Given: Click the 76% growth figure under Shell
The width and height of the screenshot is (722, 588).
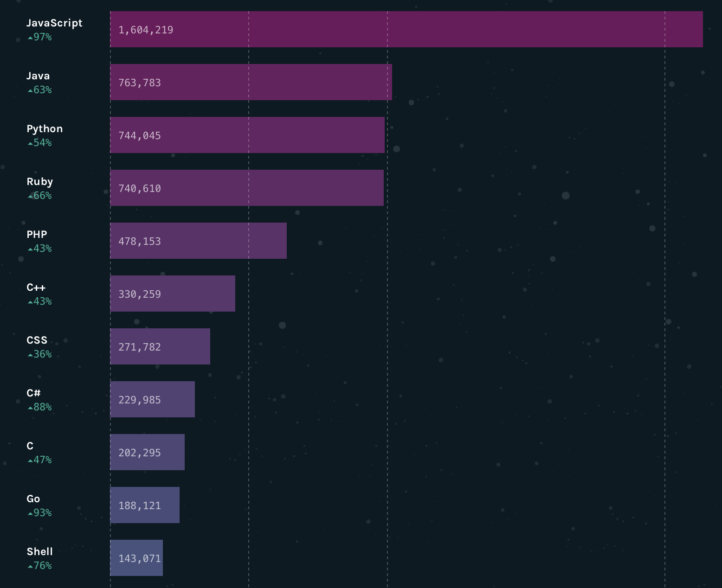Looking at the screenshot, I should click(x=40, y=566).
